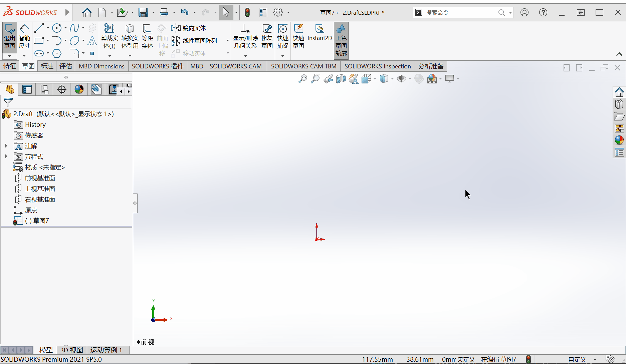Expand the 注解 (Annotations) tree node
This screenshot has height=364, width=626.
click(6, 146)
